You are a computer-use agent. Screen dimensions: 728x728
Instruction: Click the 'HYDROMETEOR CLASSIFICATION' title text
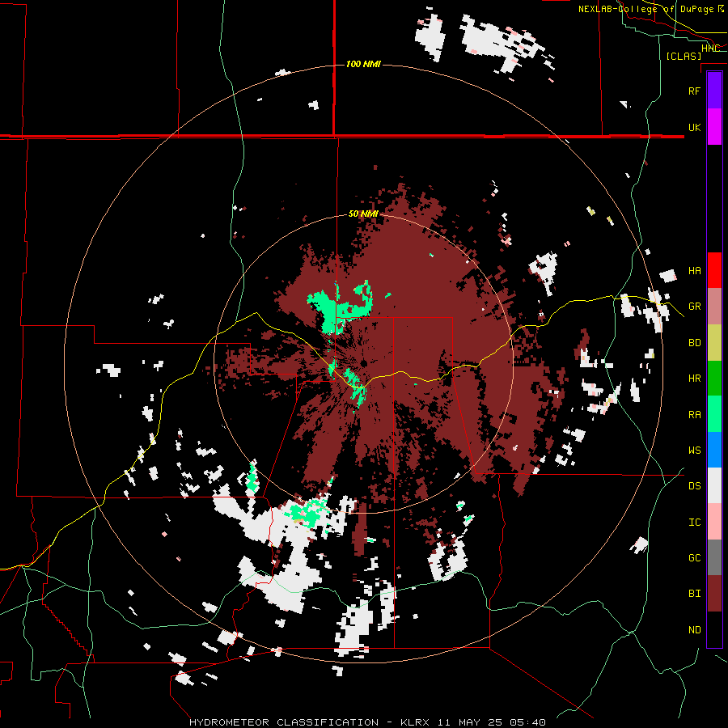pos(283,722)
